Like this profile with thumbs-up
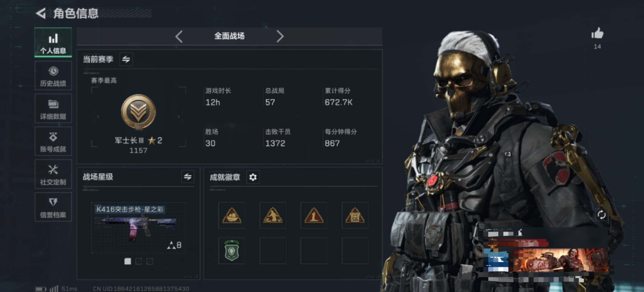 pyautogui.click(x=597, y=33)
